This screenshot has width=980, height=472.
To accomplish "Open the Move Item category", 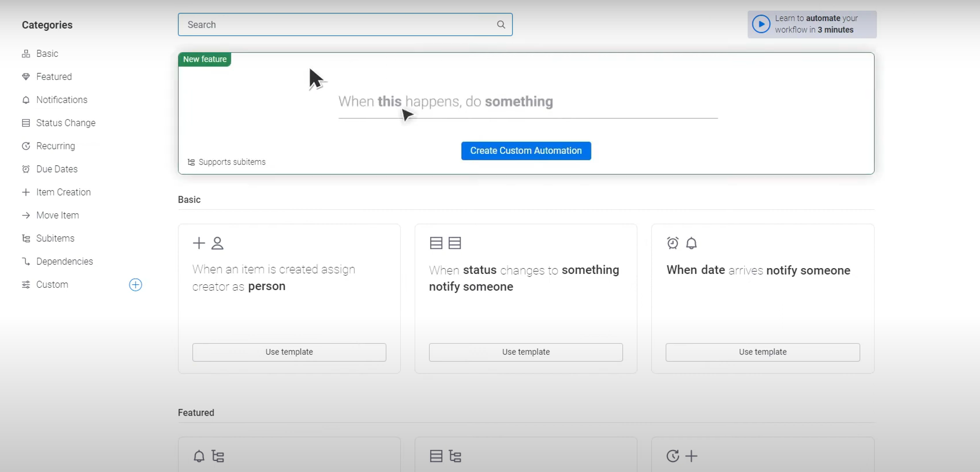I will point(57,215).
